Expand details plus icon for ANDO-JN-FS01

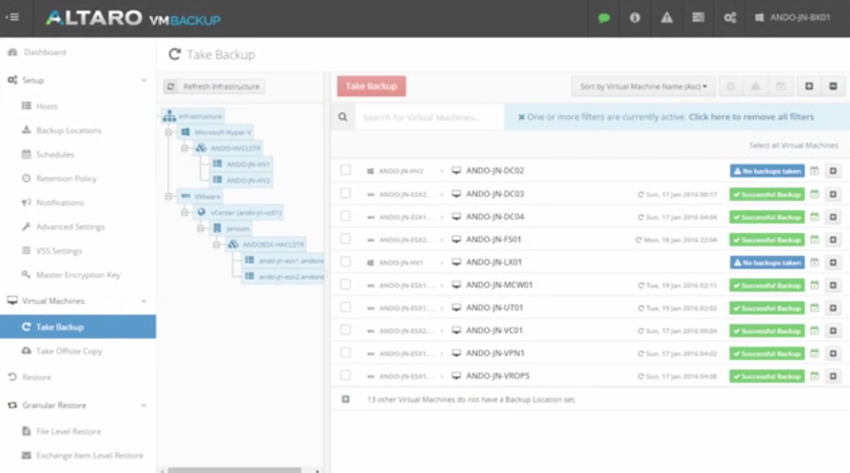click(833, 239)
